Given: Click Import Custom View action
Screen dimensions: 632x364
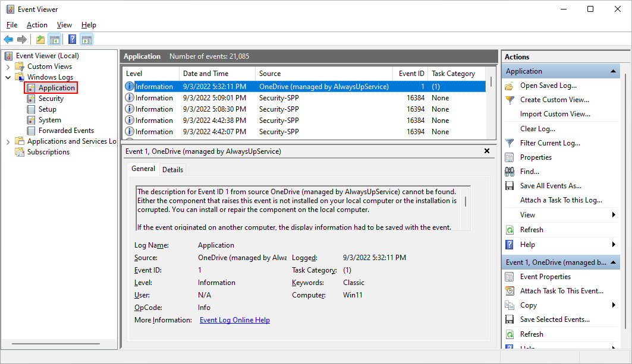Looking at the screenshot, I should (x=555, y=115).
